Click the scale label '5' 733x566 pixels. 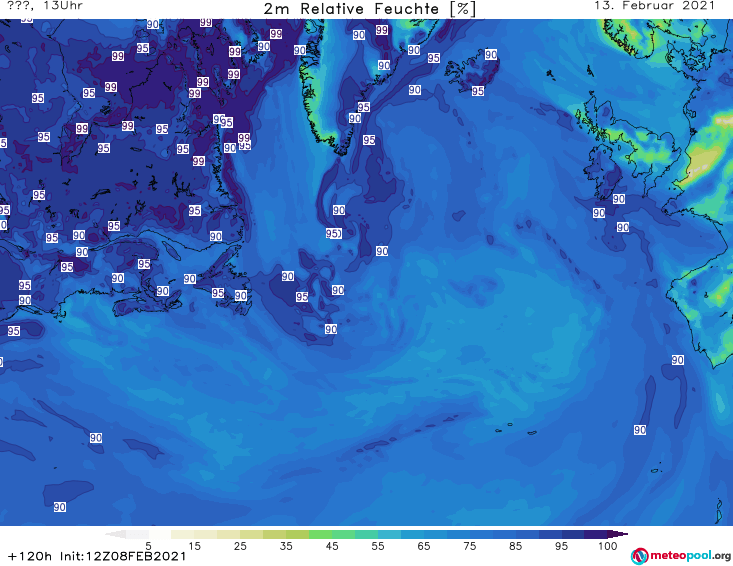click(x=148, y=546)
